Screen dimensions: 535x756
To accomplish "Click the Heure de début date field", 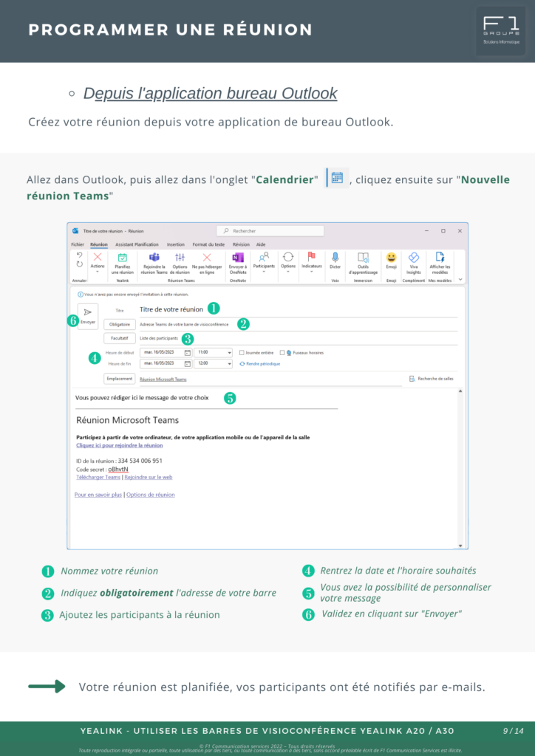I will [x=166, y=352].
